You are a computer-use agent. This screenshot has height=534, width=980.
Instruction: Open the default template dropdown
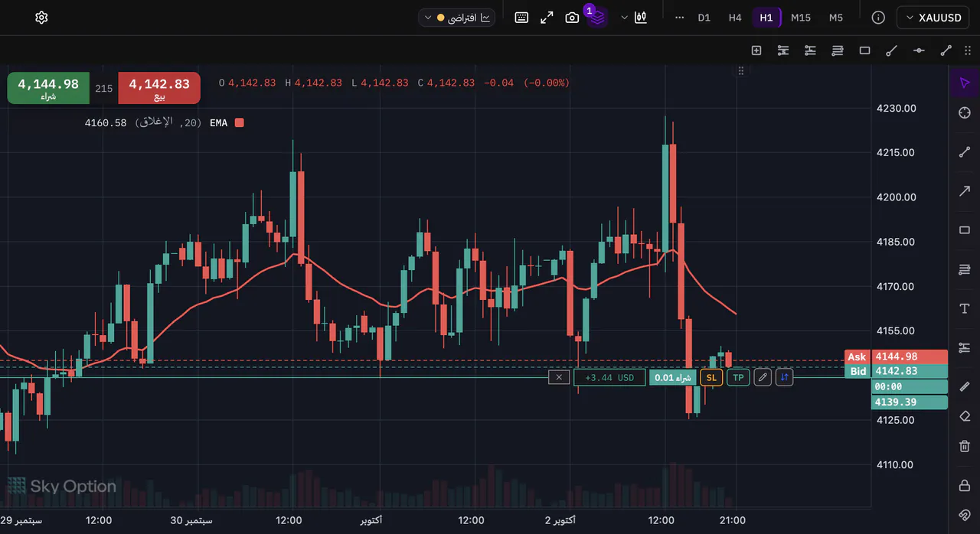tap(456, 18)
